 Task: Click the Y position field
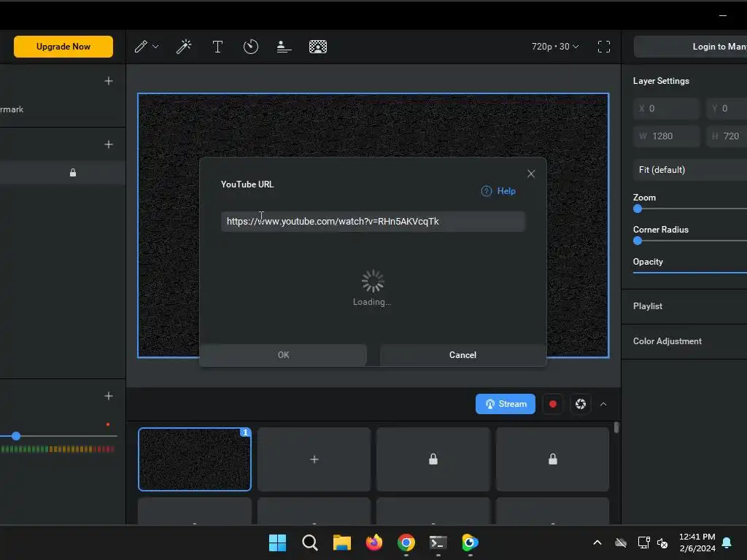tap(727, 109)
